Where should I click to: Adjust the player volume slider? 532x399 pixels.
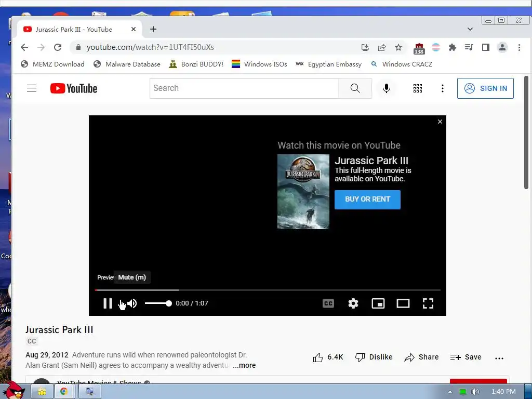pos(158,303)
